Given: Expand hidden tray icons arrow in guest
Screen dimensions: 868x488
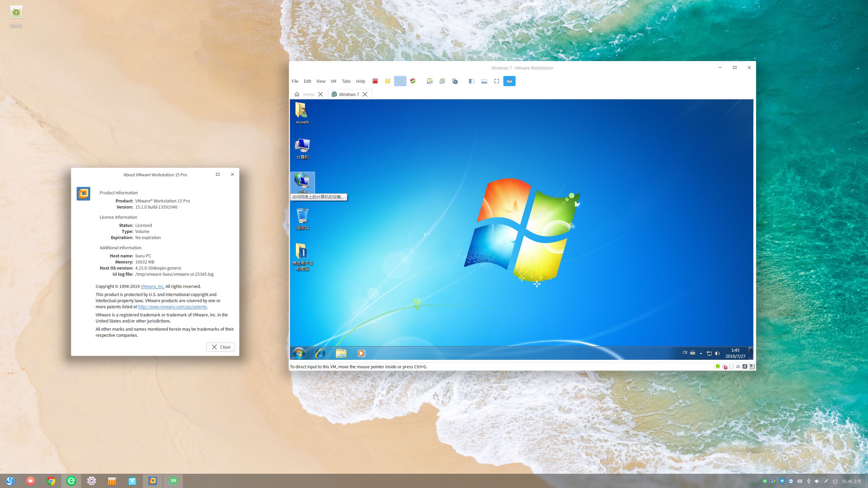Looking at the screenshot, I should [x=701, y=353].
